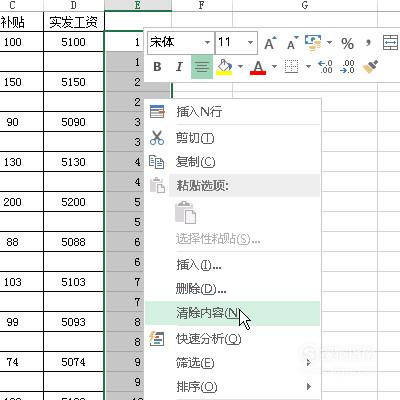Select cell containing 5200
This screenshot has width=400, height=400.
click(x=74, y=202)
